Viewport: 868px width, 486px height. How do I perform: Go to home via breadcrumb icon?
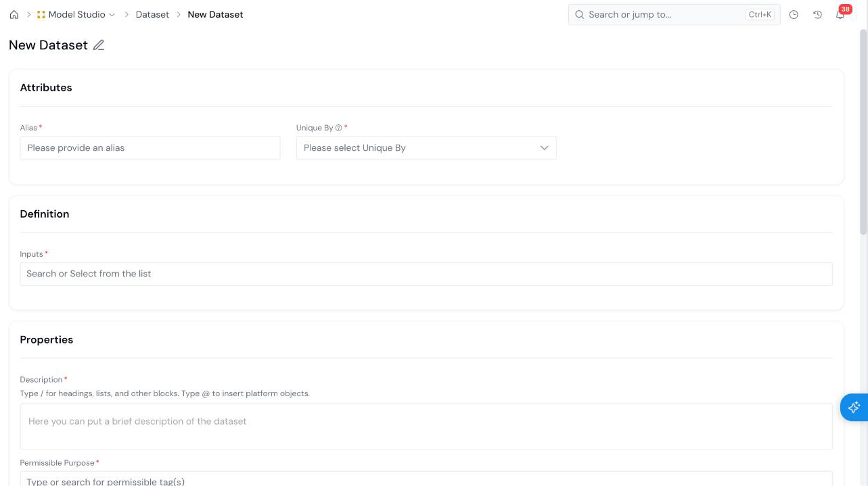pyautogui.click(x=14, y=14)
